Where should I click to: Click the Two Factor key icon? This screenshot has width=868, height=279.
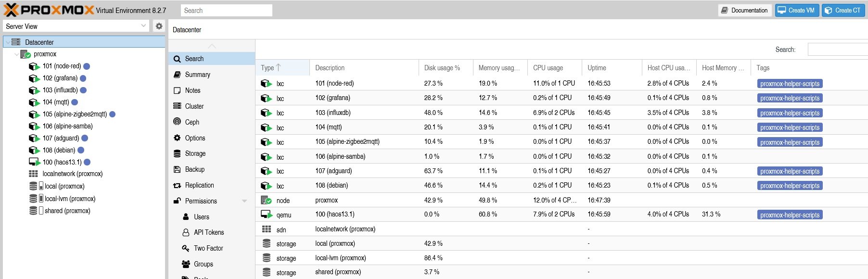click(186, 248)
